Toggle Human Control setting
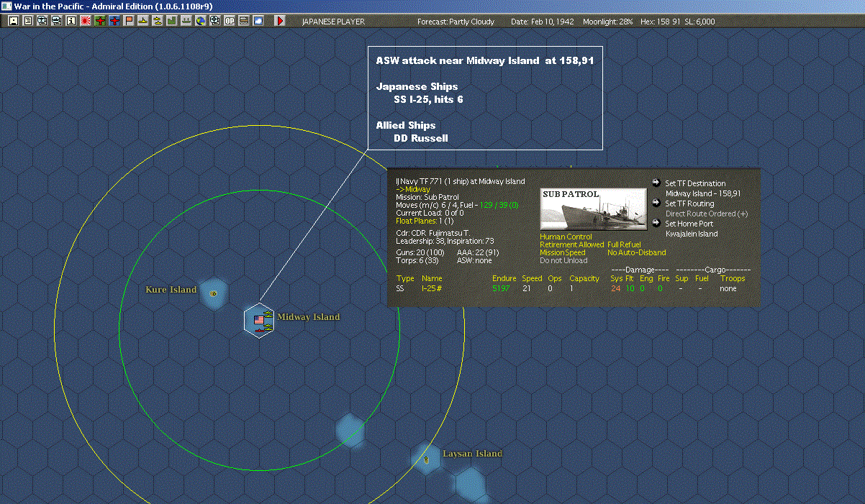865x504 pixels. (566, 237)
